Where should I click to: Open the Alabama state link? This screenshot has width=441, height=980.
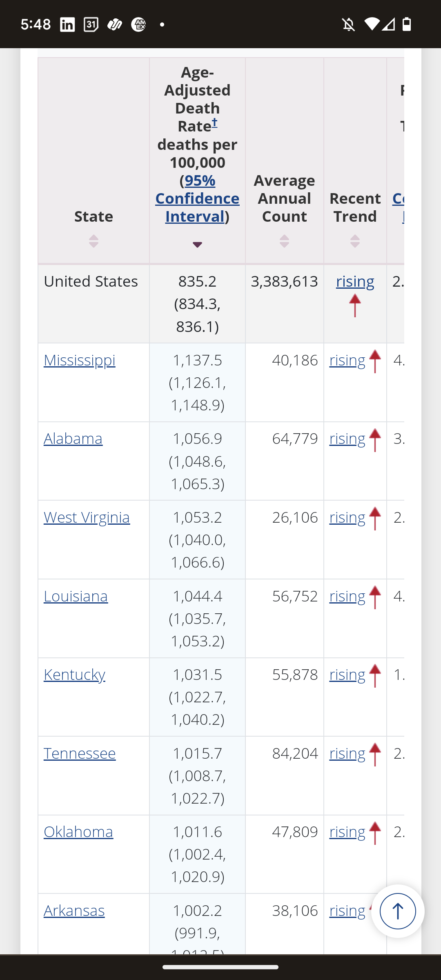tap(73, 439)
